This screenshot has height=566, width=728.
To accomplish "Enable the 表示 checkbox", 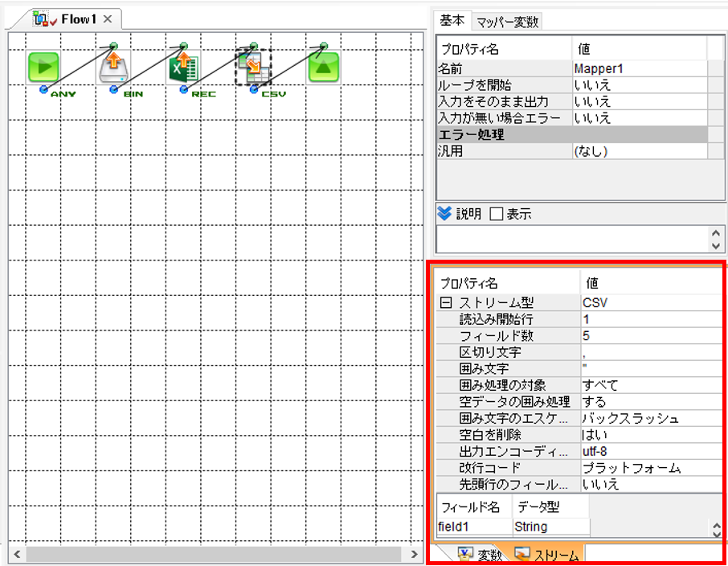I will click(x=497, y=214).
